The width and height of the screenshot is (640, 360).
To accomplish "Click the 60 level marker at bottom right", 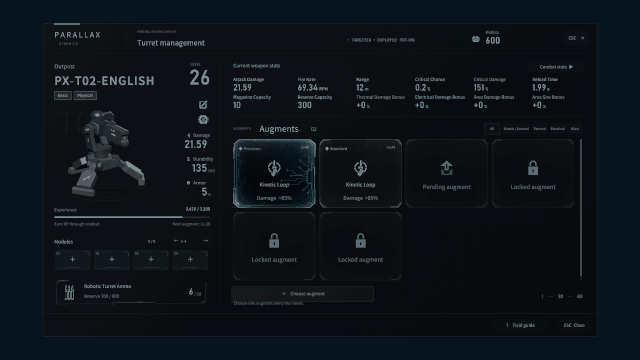I will point(580,296).
